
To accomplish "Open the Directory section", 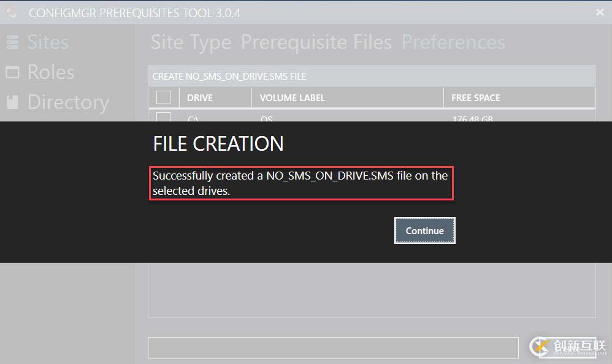I will pyautogui.click(x=68, y=102).
